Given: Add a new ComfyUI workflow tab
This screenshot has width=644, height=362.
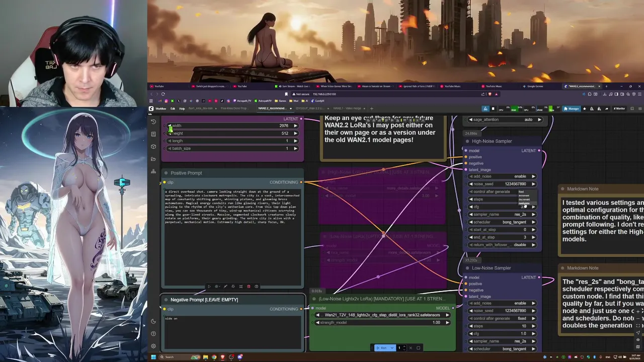Looking at the screenshot, I should (x=371, y=108).
